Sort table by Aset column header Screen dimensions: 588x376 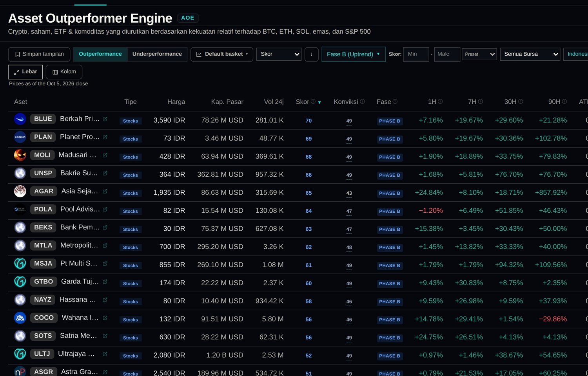pyautogui.click(x=21, y=102)
